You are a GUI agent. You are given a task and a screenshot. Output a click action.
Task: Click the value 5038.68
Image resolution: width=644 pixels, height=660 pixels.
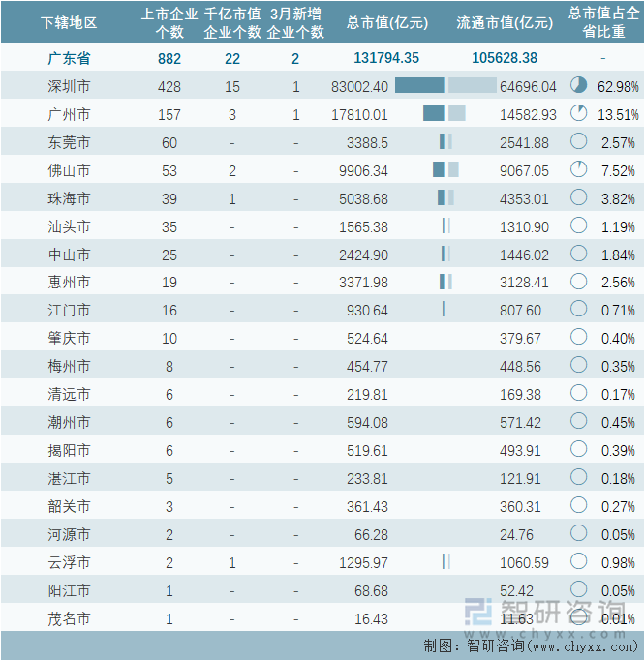[x=363, y=199]
